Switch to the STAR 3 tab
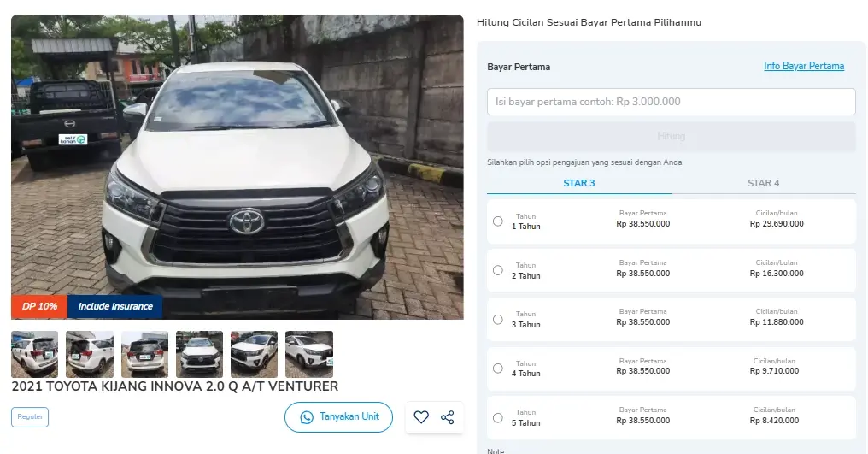Screen dimensions: 868x454 pos(579,183)
